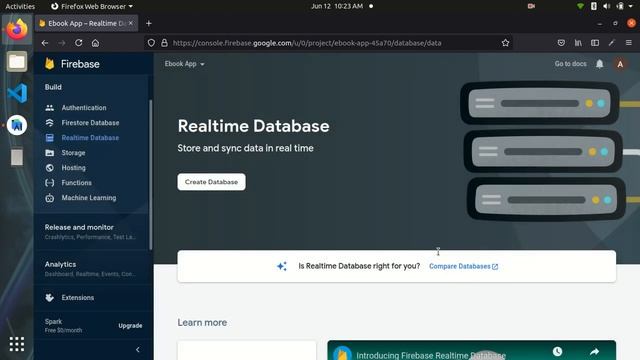Open the Pocket save icon
Image resolution: width=640 pixels, height=360 pixels.
click(561, 43)
